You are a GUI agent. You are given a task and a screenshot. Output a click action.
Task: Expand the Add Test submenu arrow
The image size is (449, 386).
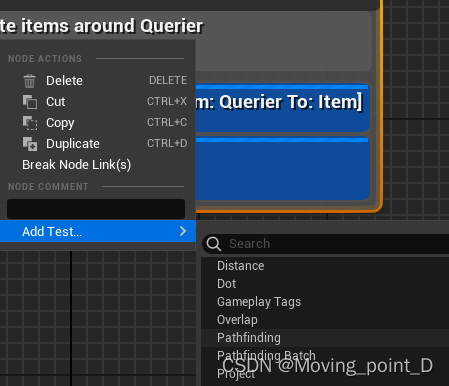[x=183, y=231]
